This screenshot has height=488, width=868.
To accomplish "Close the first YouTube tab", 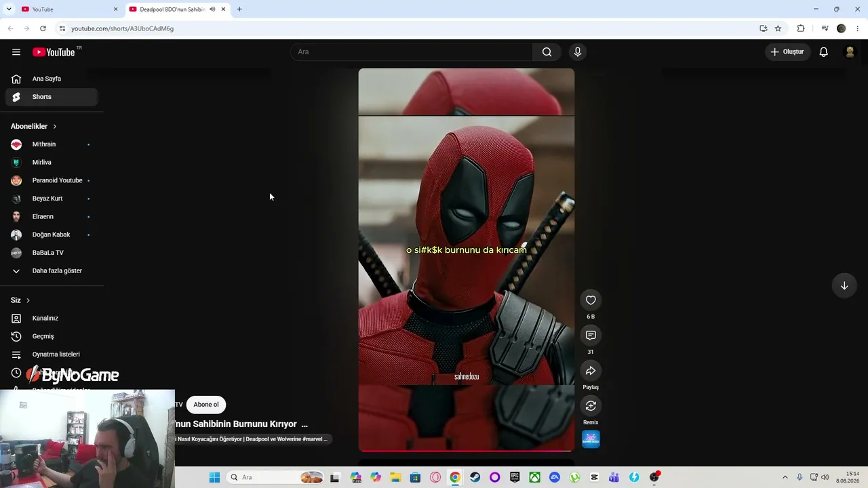I will pos(115,9).
